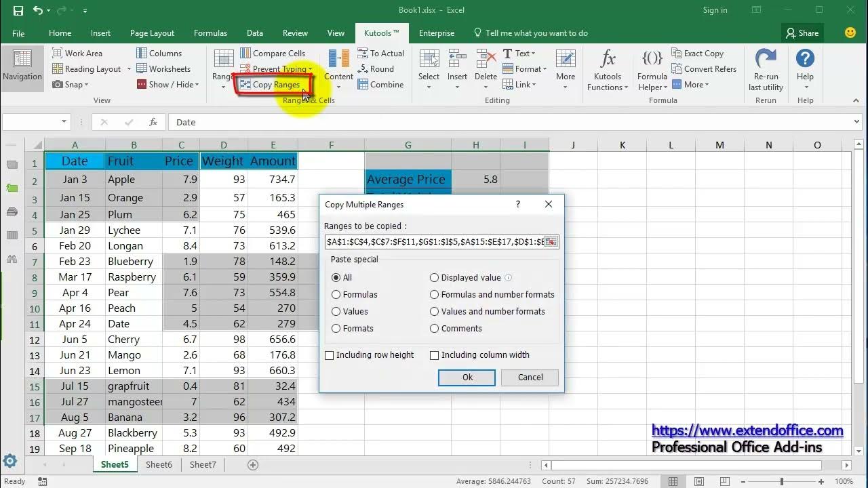The height and width of the screenshot is (488, 868).
Task: Open the Format dropdown
Action: 525,68
